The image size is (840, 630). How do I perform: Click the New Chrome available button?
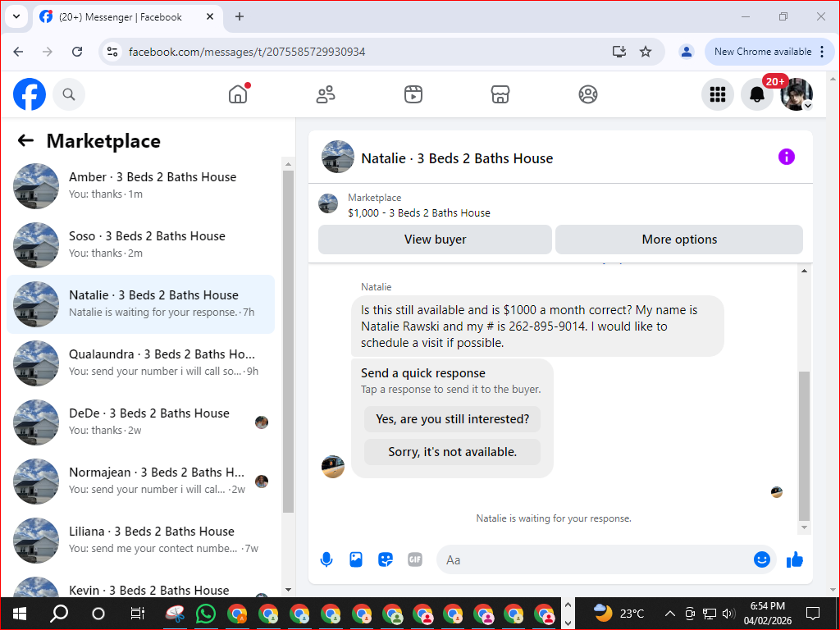[762, 52]
